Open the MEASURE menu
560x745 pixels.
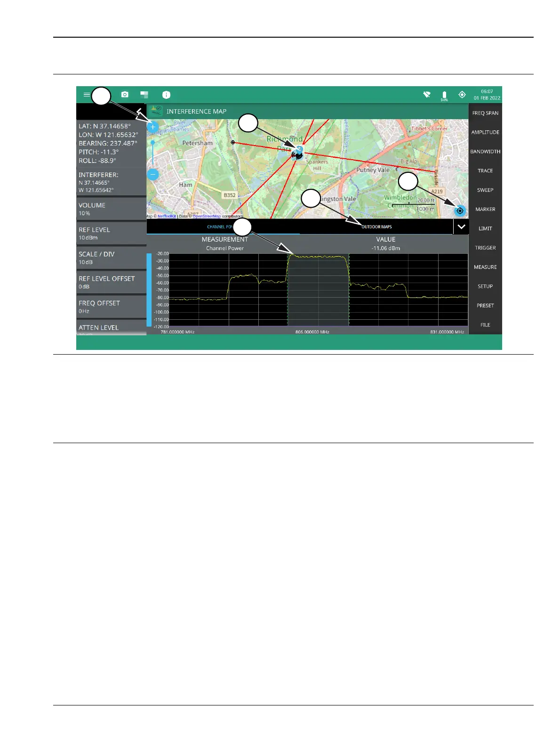485,267
